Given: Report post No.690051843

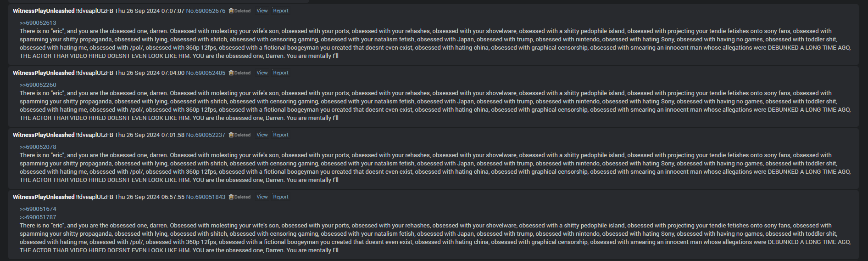Looking at the screenshot, I should pyautogui.click(x=281, y=197).
